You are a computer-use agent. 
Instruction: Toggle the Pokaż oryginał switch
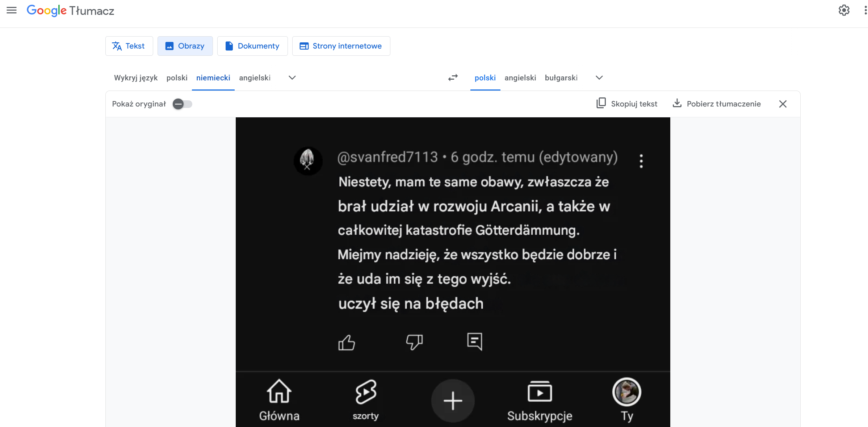182,104
